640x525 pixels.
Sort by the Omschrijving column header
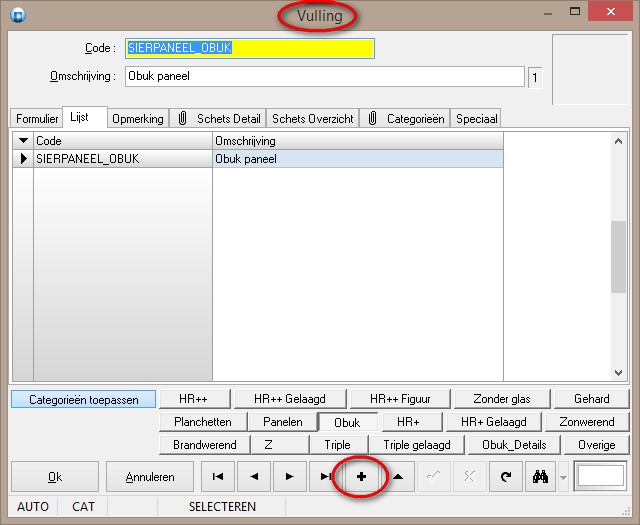(358, 141)
